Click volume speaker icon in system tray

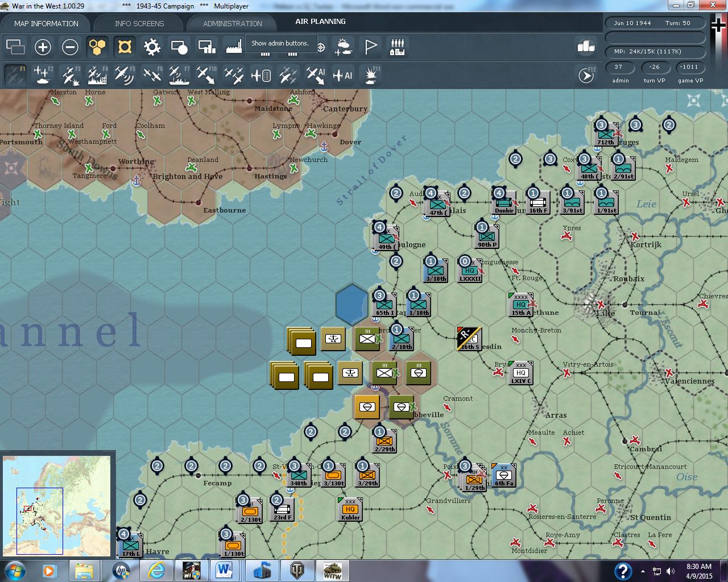[671, 571]
